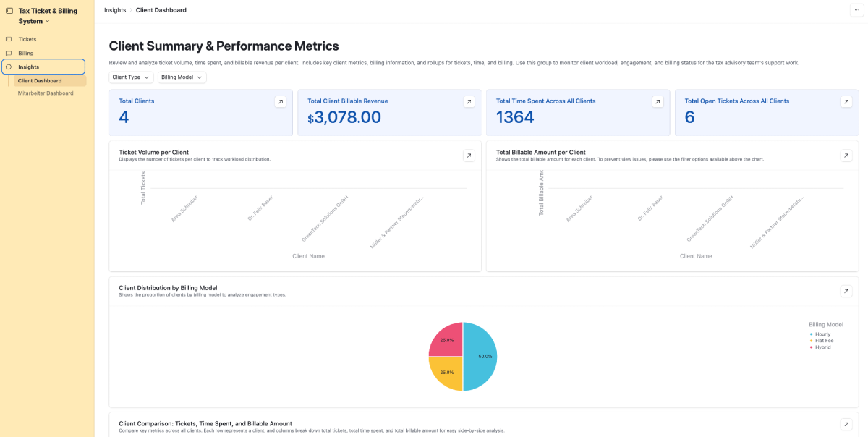Open Ticket Volume per Client chart fullscreen
The image size is (868, 437).
(x=469, y=156)
